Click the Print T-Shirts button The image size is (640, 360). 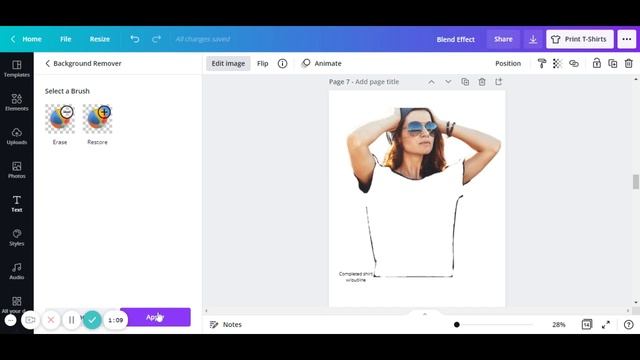pos(580,39)
